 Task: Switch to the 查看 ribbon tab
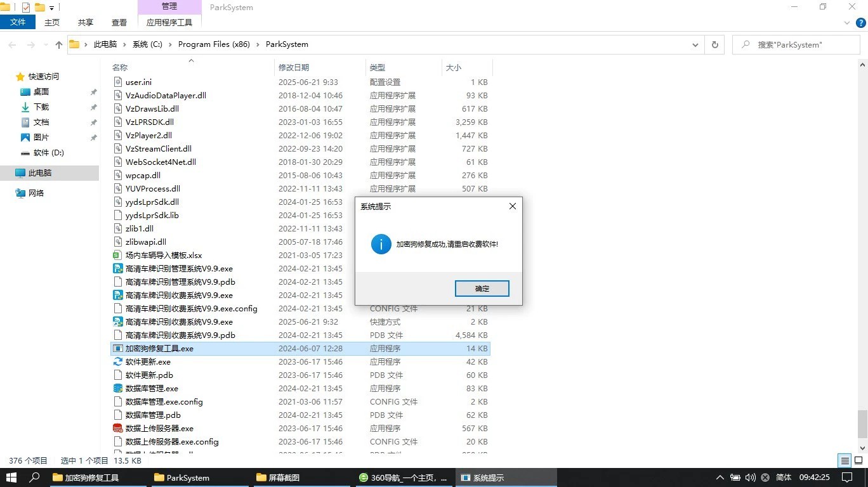tap(119, 22)
